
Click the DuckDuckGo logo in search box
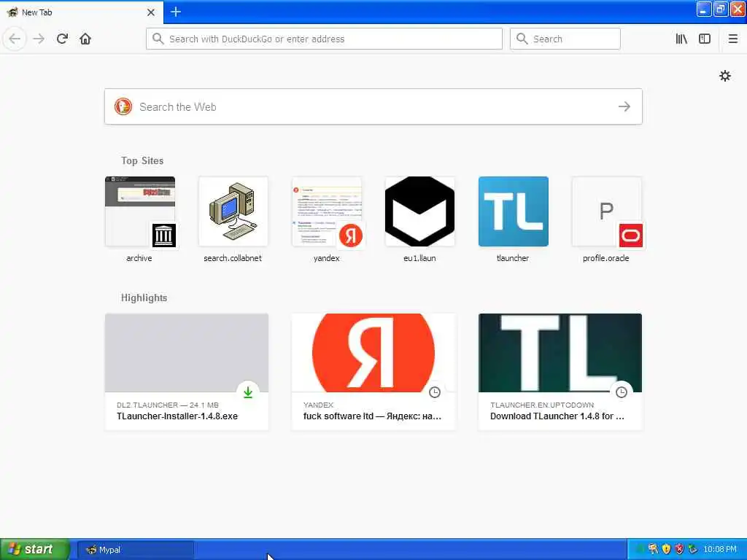pyautogui.click(x=123, y=106)
